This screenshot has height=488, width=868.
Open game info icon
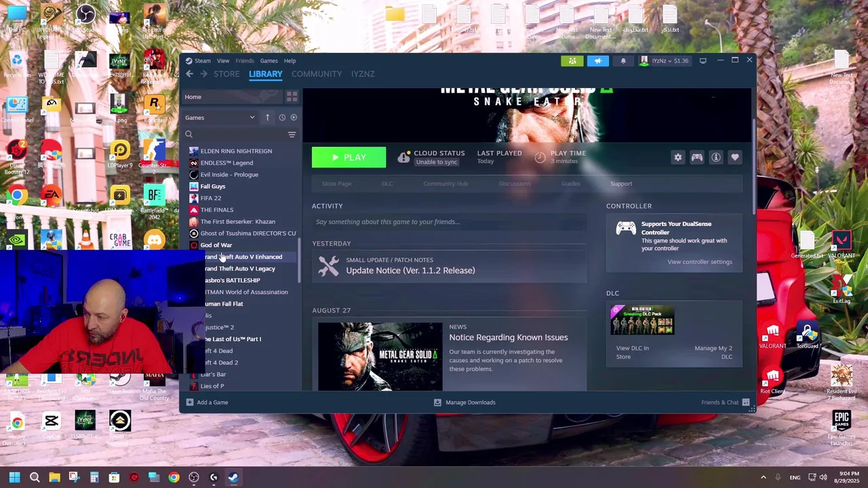(x=715, y=157)
